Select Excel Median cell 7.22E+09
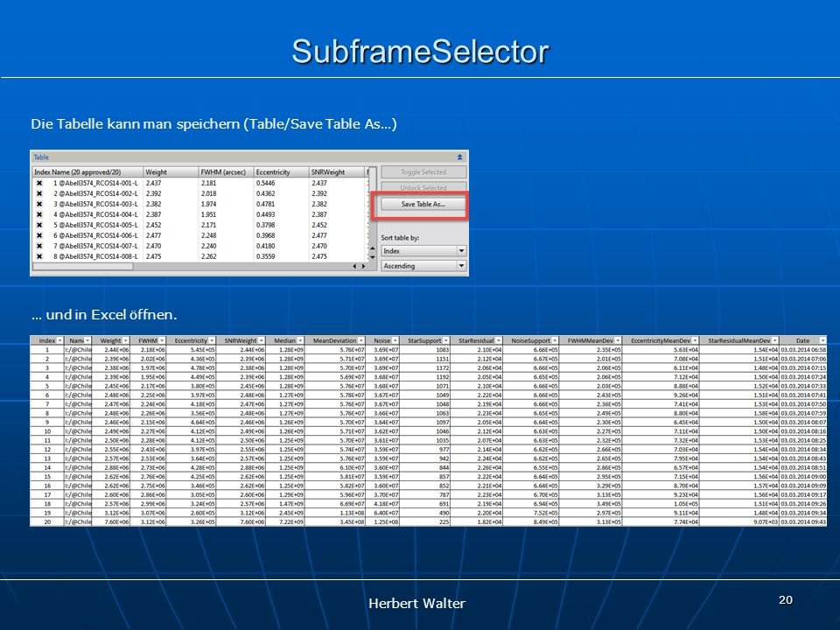840x630 pixels. (285, 521)
